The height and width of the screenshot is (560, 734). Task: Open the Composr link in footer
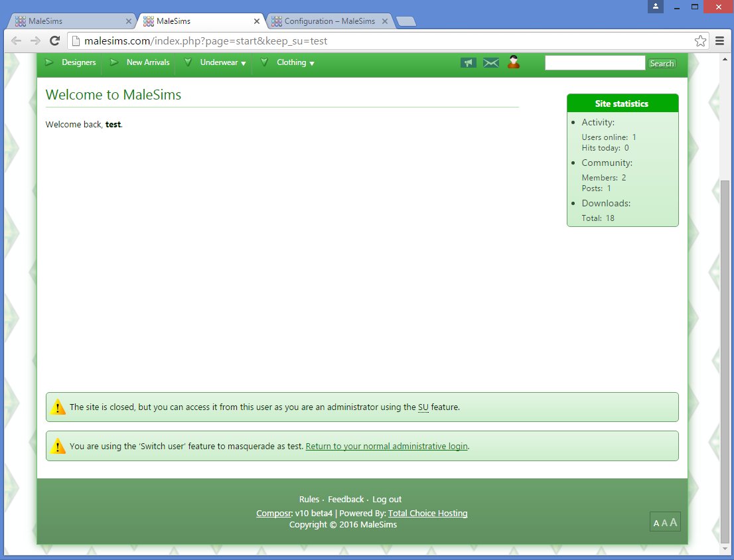coord(274,513)
